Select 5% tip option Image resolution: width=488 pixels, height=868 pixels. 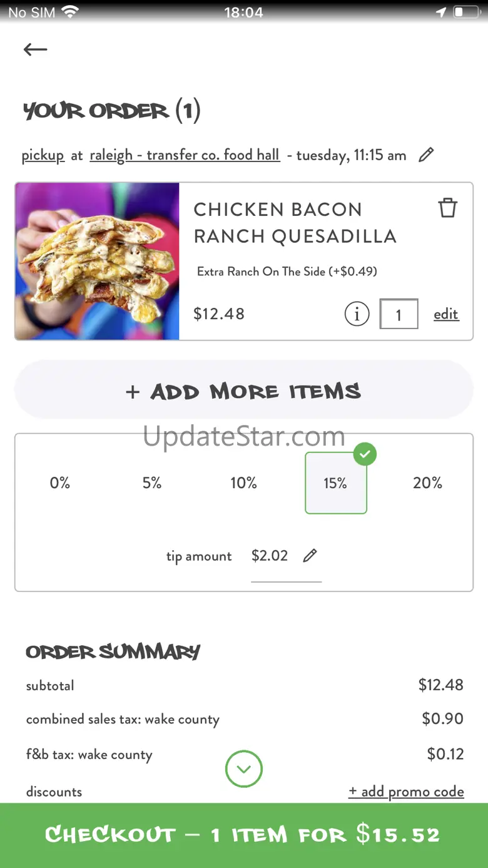click(x=152, y=483)
